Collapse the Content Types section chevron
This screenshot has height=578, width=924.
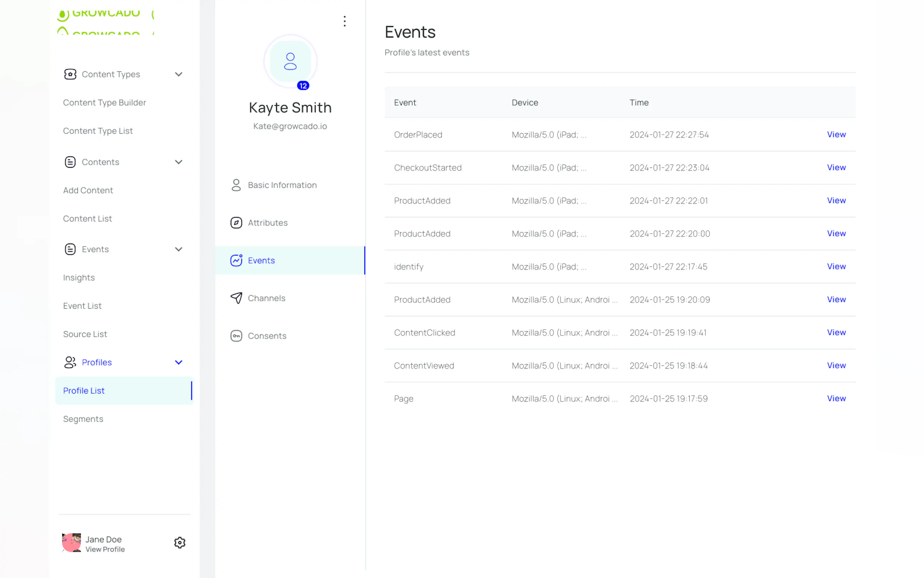178,74
